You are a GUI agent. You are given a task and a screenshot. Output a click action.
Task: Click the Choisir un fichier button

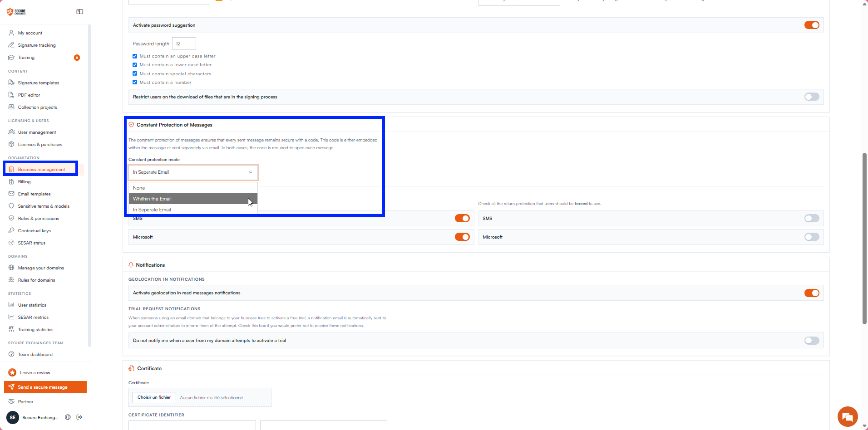point(154,397)
